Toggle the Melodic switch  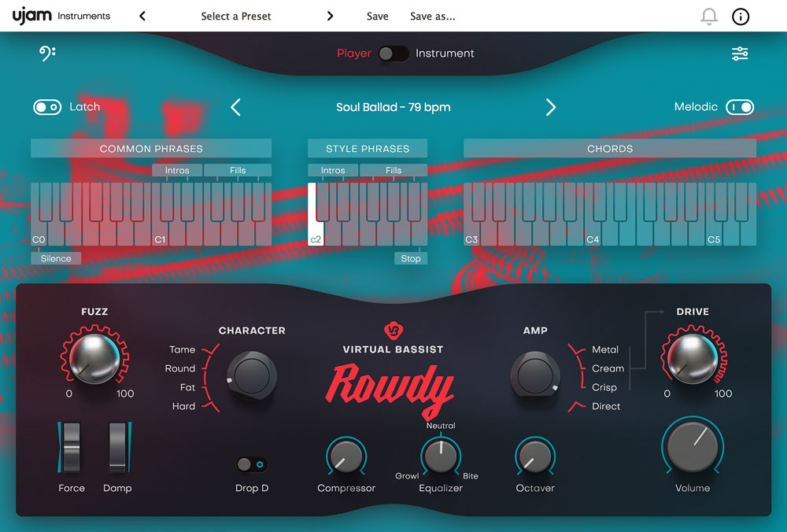(x=740, y=107)
